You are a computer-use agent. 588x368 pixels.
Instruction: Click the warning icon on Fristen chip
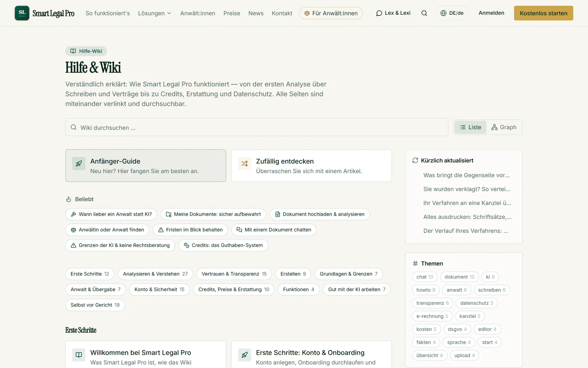tap(161, 230)
